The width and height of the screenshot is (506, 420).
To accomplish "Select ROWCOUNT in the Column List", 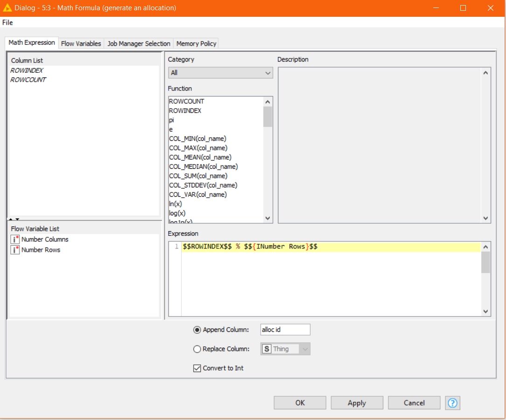I will (x=28, y=80).
